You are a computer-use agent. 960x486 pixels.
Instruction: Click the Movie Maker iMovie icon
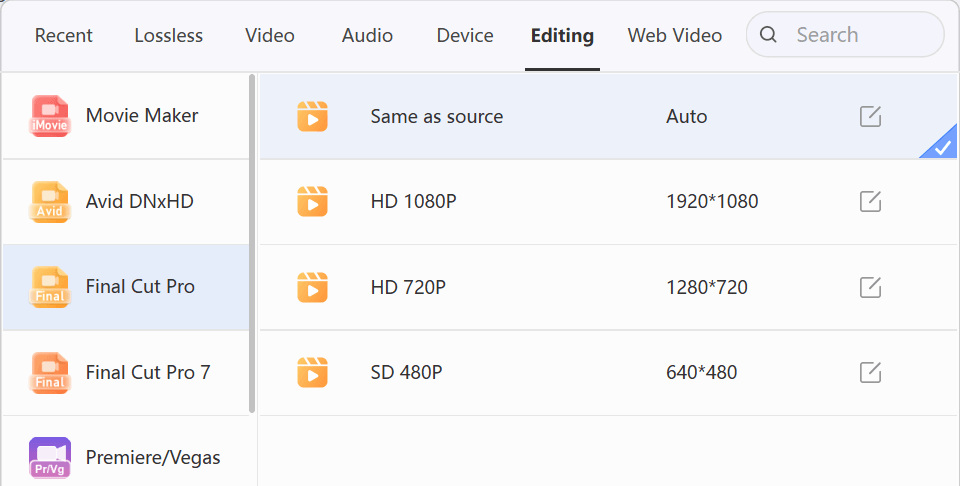[x=50, y=116]
